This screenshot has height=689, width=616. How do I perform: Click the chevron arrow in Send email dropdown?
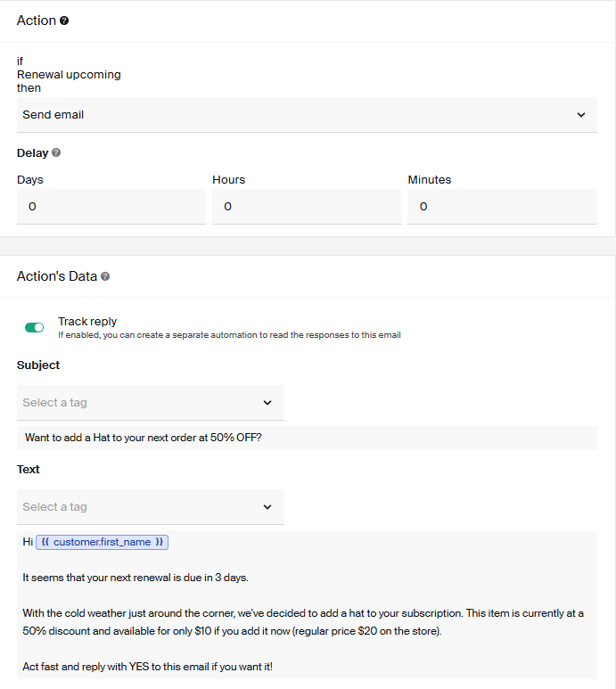581,115
